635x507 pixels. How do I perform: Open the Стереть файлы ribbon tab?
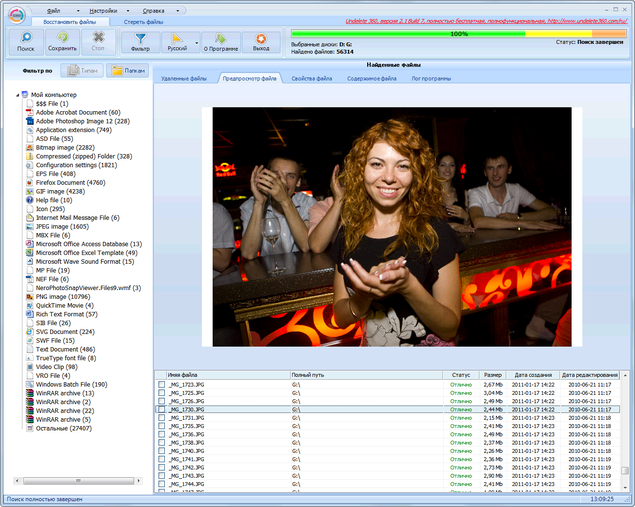[x=143, y=22]
